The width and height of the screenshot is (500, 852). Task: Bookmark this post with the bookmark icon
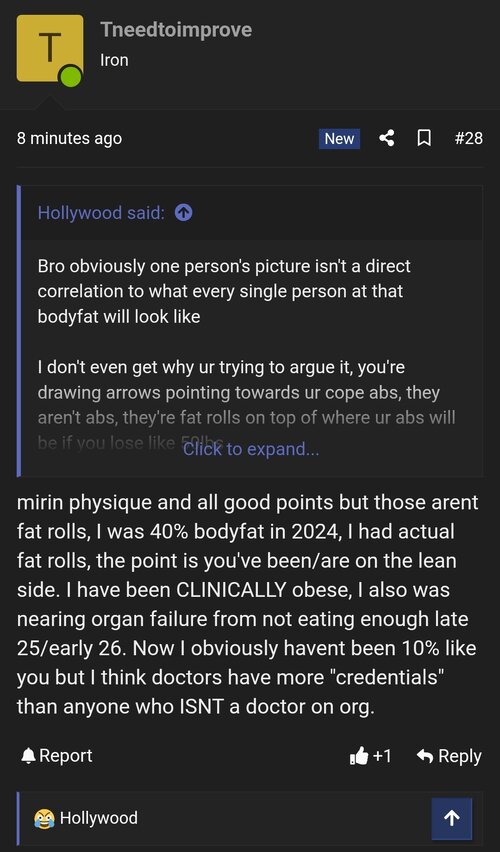[x=423, y=138]
